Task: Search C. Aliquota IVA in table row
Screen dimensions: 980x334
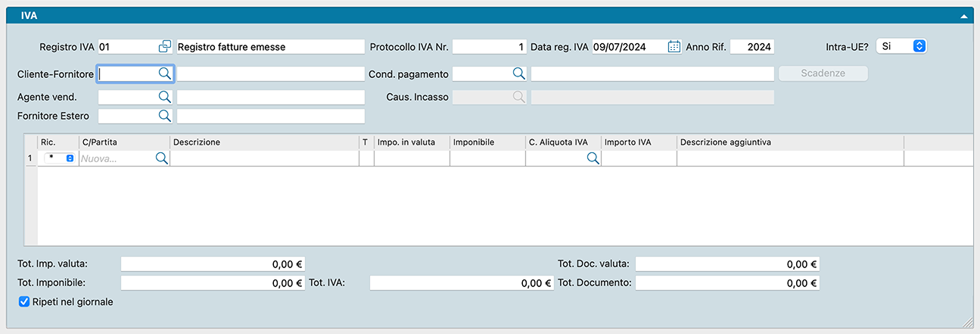Action: [593, 158]
